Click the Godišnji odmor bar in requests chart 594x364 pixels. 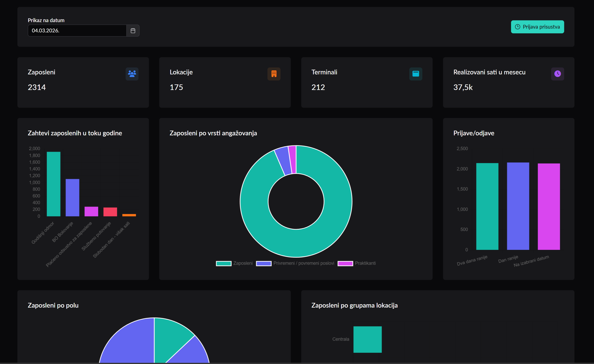pos(54,184)
